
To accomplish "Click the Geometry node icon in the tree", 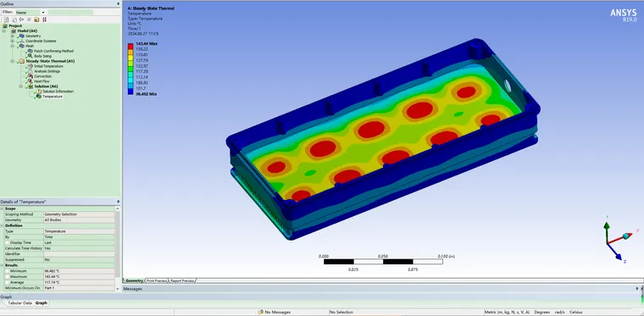I will (x=21, y=36).
